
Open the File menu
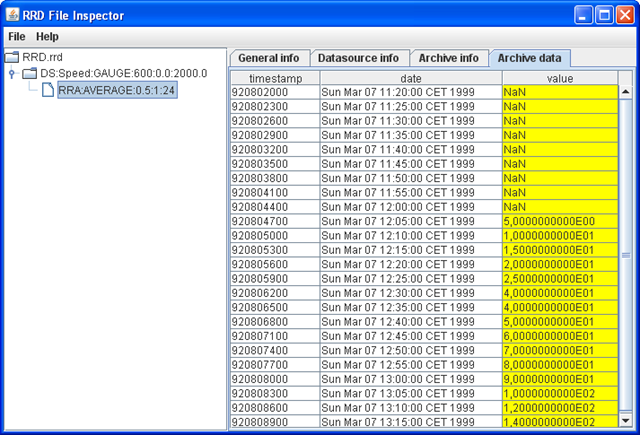(x=17, y=37)
